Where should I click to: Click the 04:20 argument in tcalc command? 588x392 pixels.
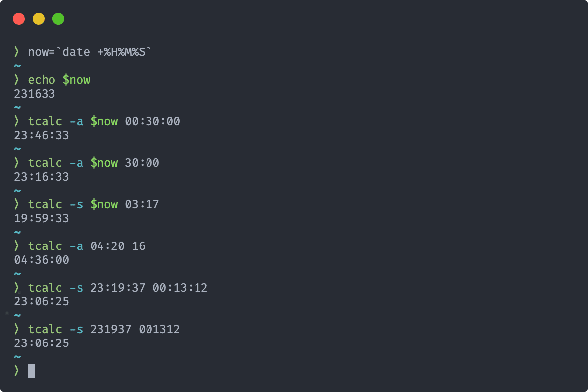click(107, 246)
